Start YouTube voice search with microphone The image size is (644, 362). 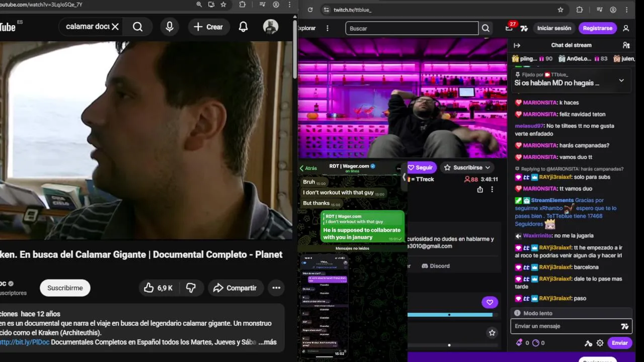coord(170,27)
